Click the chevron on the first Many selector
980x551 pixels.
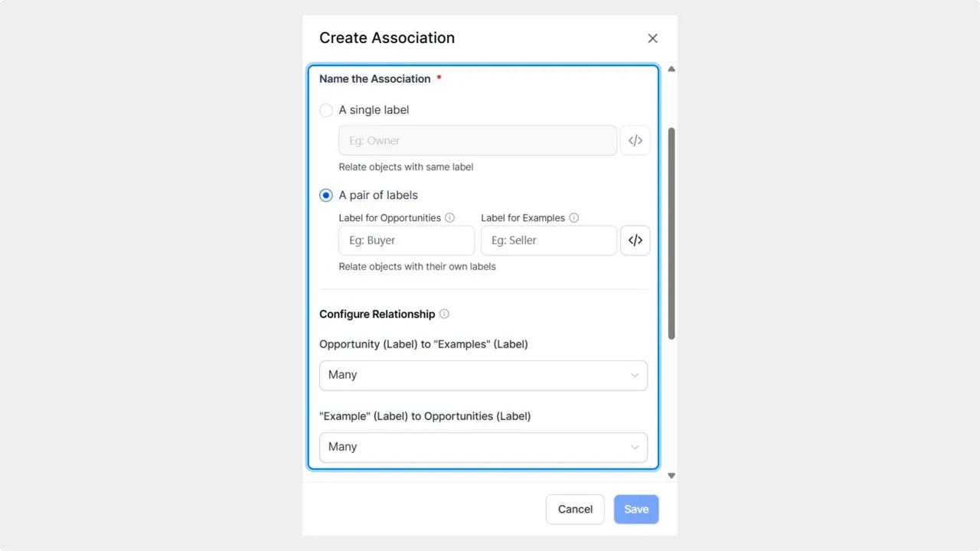[635, 374]
